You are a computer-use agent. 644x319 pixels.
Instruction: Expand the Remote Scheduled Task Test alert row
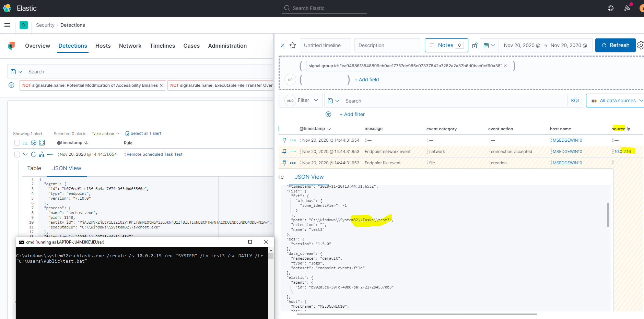tap(25, 154)
